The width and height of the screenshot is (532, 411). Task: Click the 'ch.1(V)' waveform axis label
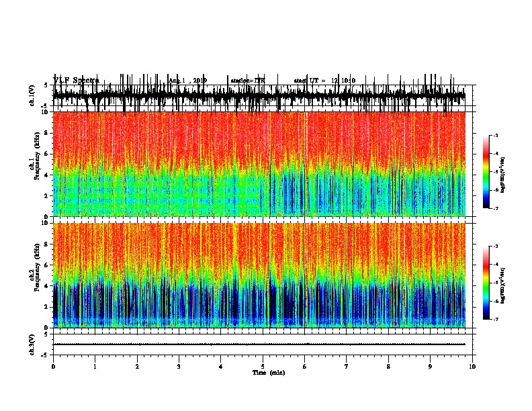click(32, 95)
